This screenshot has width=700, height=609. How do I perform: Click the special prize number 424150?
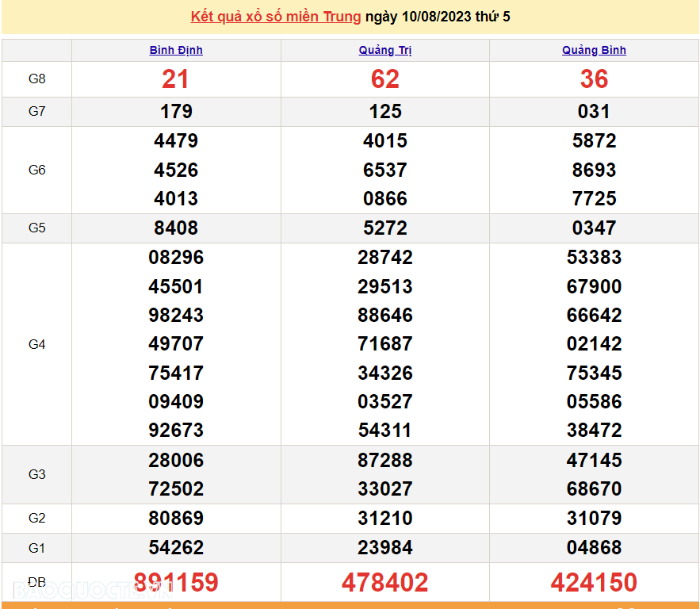point(594,583)
